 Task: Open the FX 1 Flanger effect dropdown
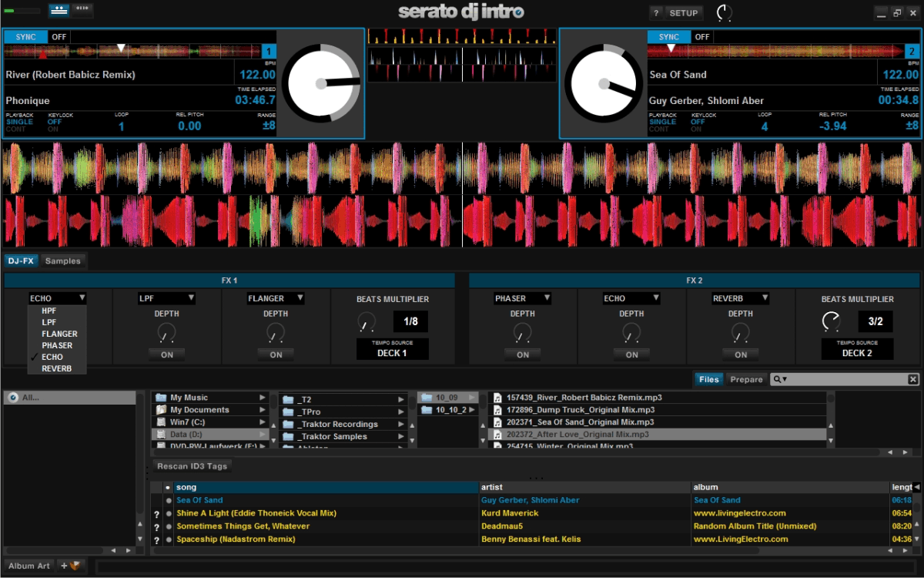[x=276, y=298]
